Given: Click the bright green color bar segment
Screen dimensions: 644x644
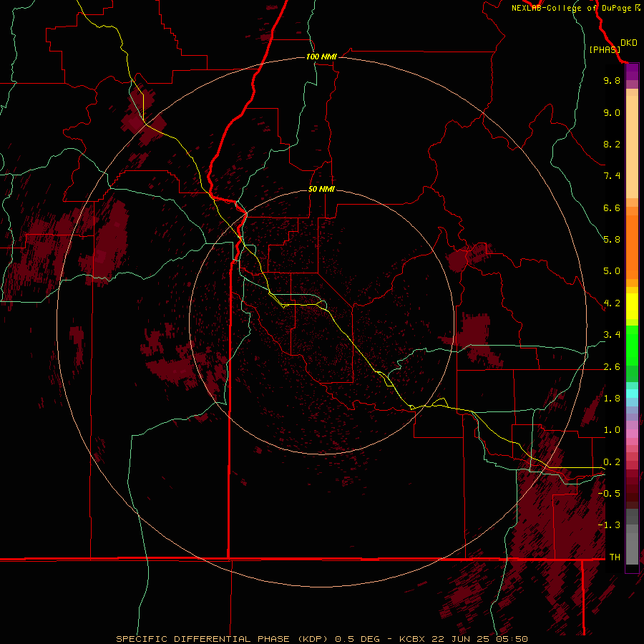Looking at the screenshot, I should (x=632, y=346).
